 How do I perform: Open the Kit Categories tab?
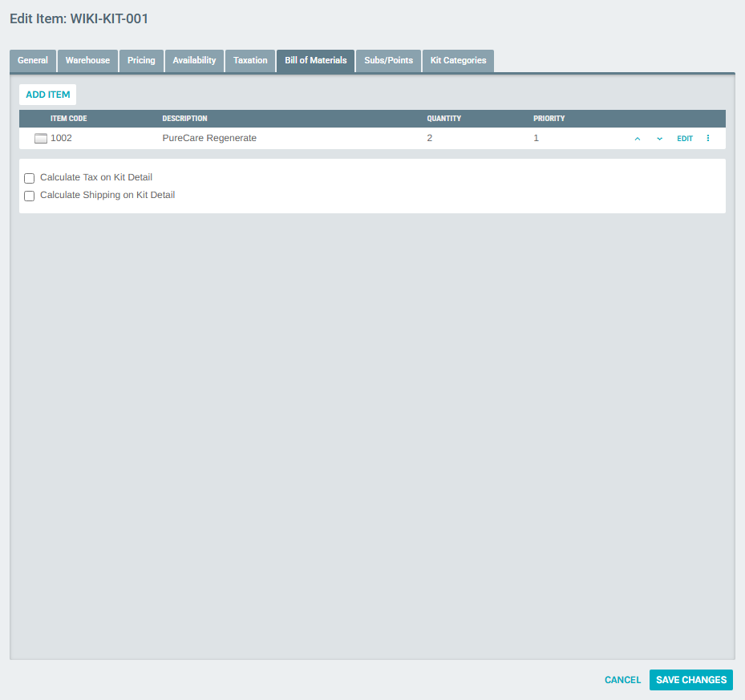[457, 60]
